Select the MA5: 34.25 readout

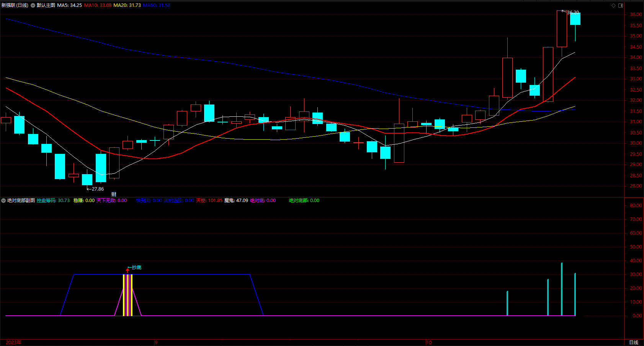69,5
